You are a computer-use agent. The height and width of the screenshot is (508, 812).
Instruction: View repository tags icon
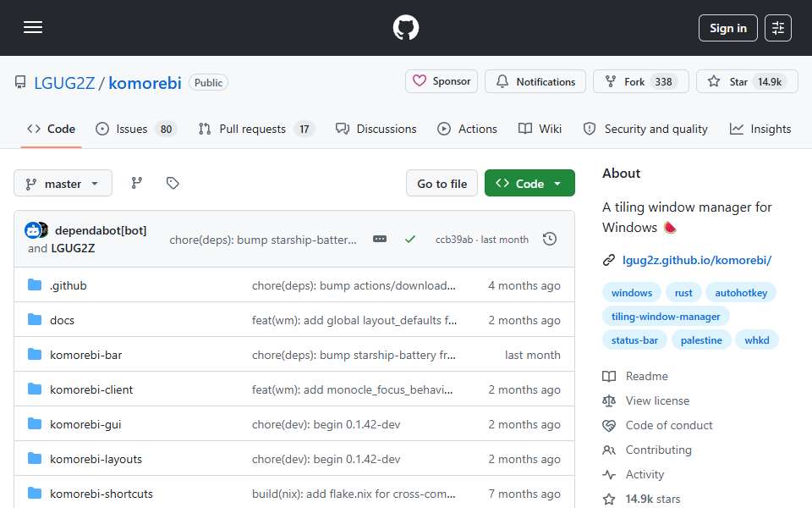[x=173, y=183]
